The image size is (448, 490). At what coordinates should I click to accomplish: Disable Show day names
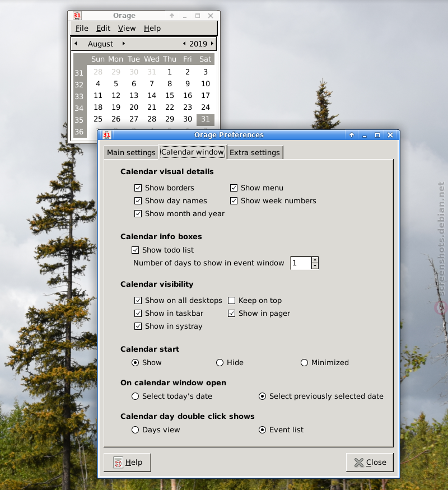138,200
